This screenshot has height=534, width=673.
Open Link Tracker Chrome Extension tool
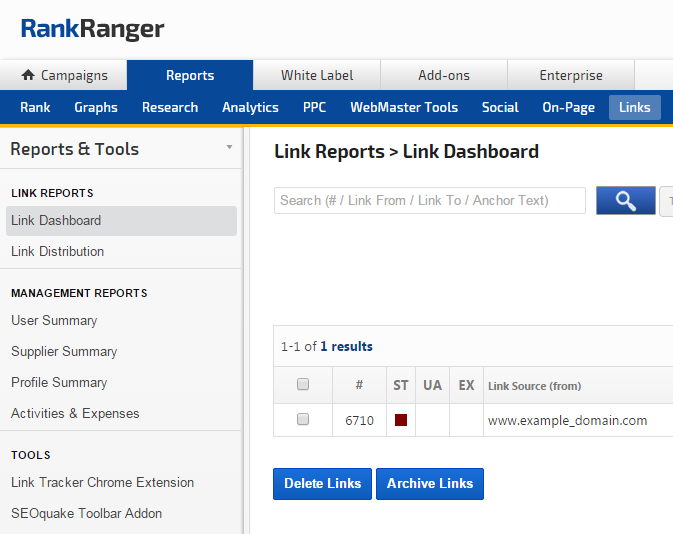[102, 482]
